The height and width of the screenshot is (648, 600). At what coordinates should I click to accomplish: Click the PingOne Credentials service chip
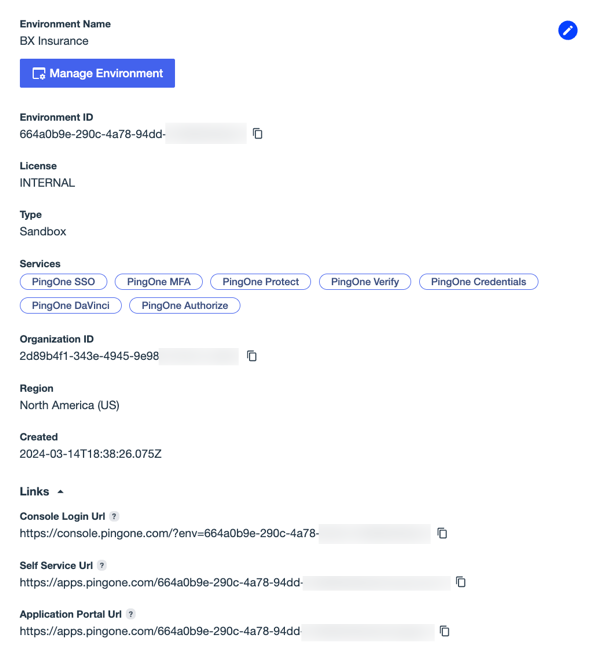(478, 282)
